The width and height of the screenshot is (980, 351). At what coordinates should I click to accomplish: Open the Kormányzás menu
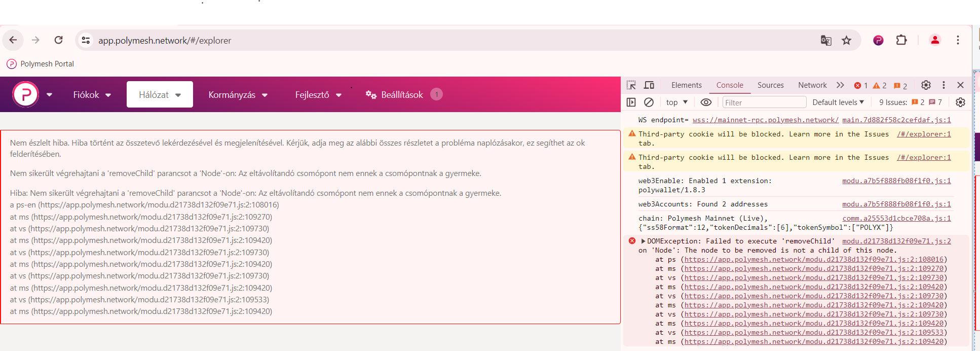click(238, 95)
